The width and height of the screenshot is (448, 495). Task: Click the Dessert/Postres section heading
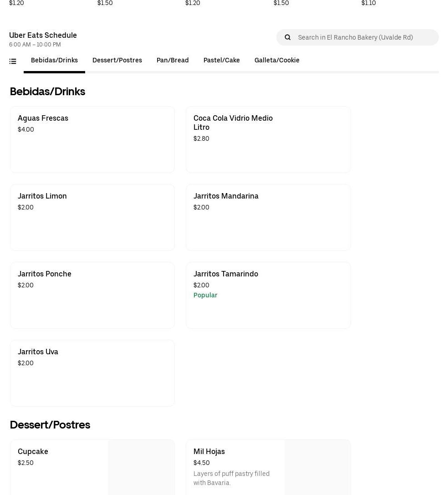(x=50, y=425)
